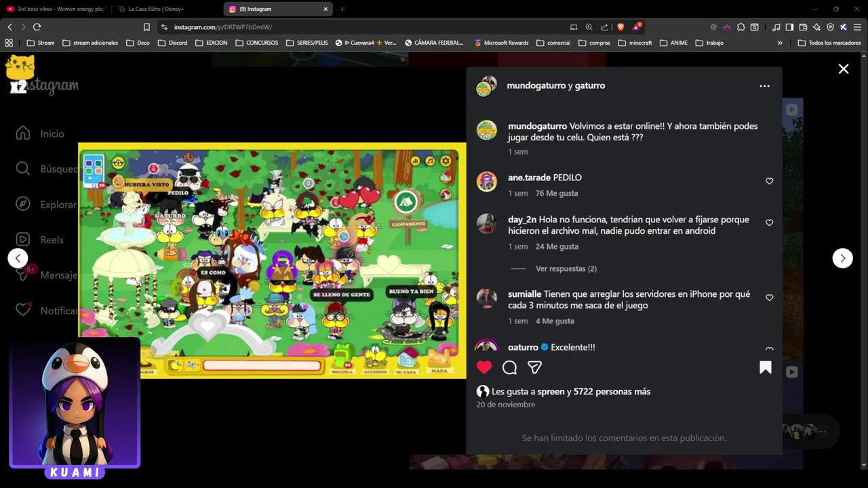Go back in browser history
The width and height of the screenshot is (868, 488).
[9, 27]
